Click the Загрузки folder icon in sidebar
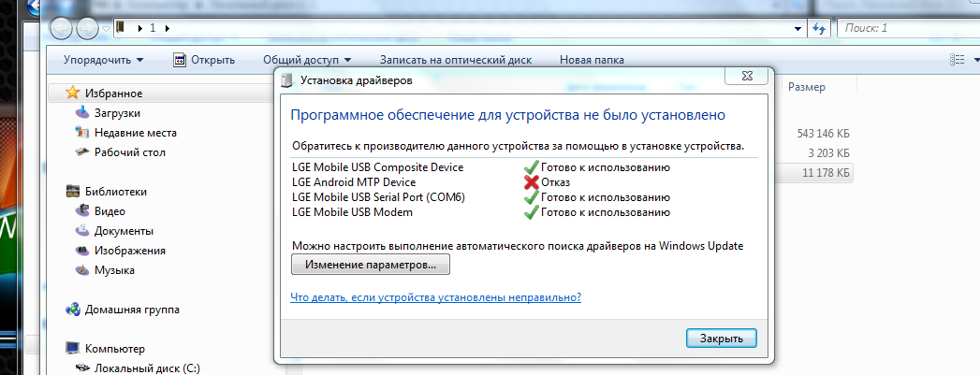Viewport: 980px width, 375px height. click(82, 113)
